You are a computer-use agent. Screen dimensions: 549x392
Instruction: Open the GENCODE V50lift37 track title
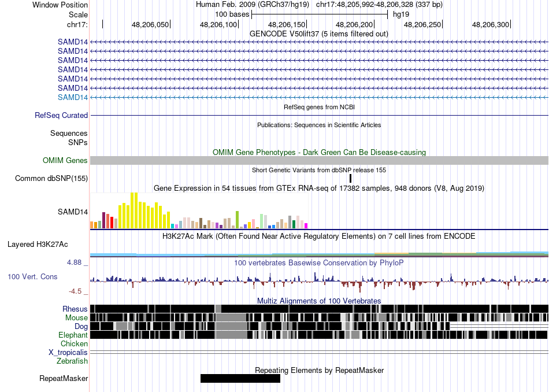click(x=318, y=34)
